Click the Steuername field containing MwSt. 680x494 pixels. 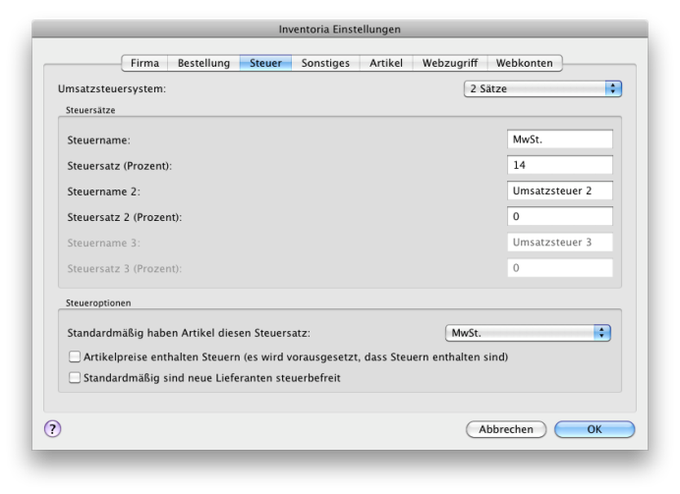pos(560,140)
